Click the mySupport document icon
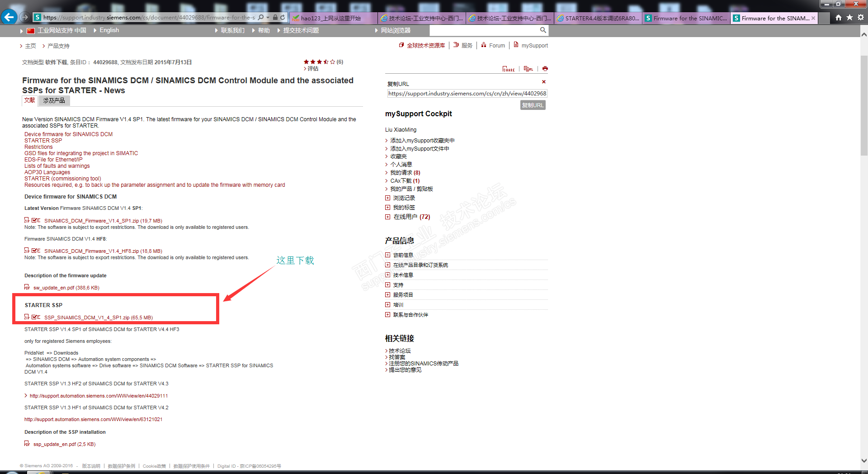 [516, 45]
